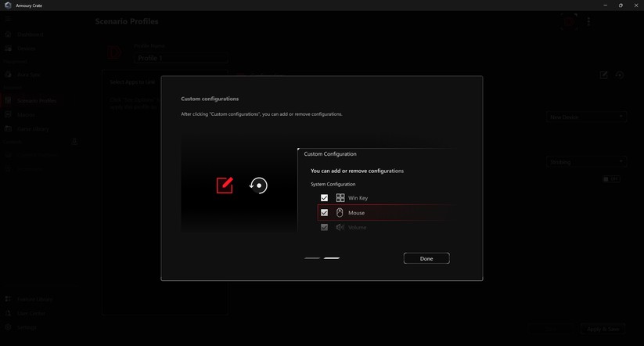Expand the Strobing effect dropdown
The width and height of the screenshot is (644, 346).
[x=587, y=162]
